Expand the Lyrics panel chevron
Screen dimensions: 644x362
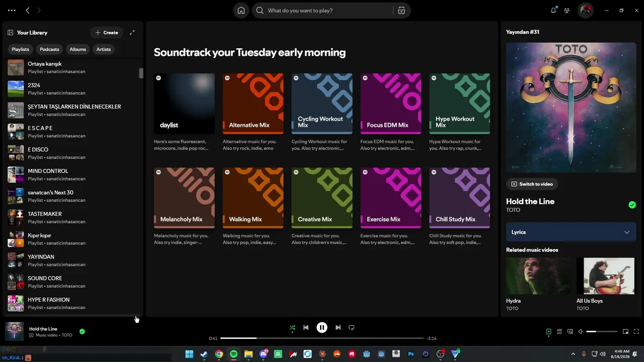click(x=627, y=232)
